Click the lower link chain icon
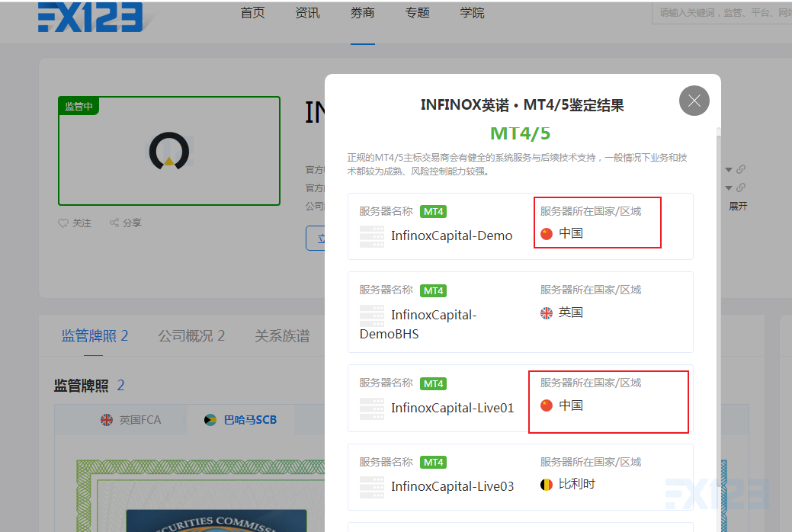This screenshot has width=792, height=532. (741, 187)
